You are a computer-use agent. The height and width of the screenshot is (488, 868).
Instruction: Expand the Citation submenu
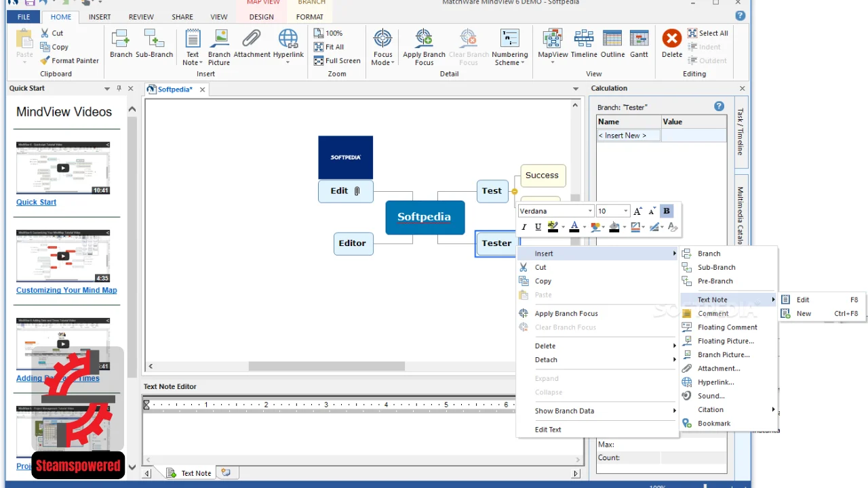pyautogui.click(x=729, y=409)
